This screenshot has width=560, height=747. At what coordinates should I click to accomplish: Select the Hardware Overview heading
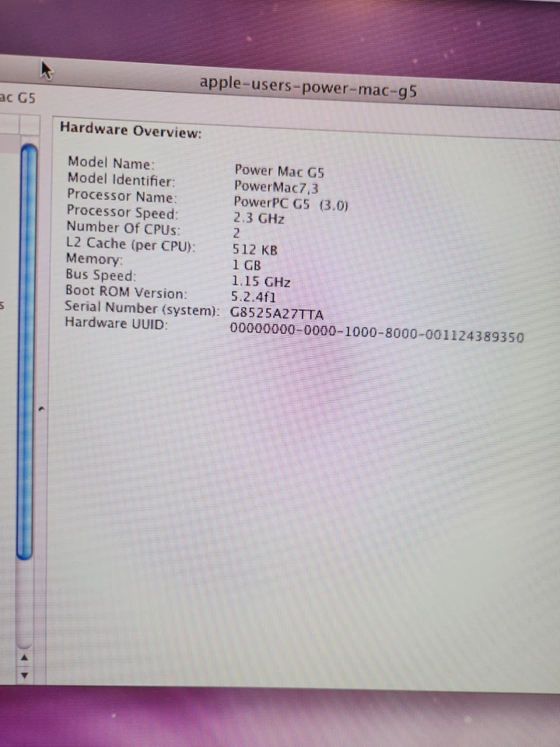pos(131,130)
